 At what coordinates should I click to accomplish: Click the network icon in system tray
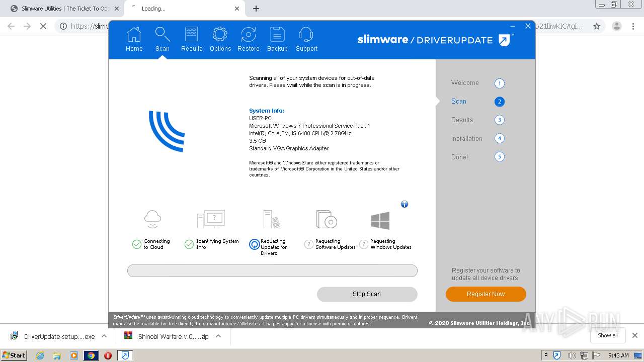click(584, 355)
